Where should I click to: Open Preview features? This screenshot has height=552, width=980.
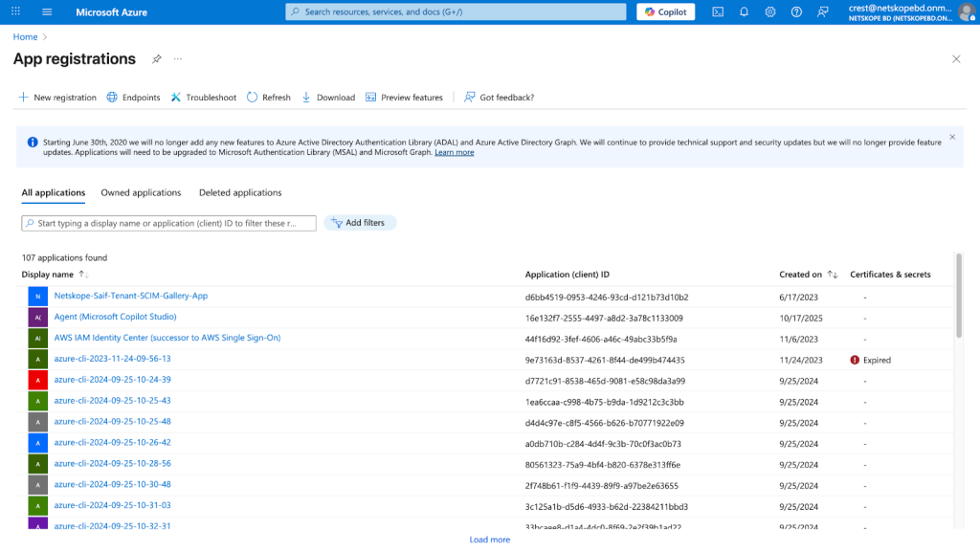coord(405,98)
